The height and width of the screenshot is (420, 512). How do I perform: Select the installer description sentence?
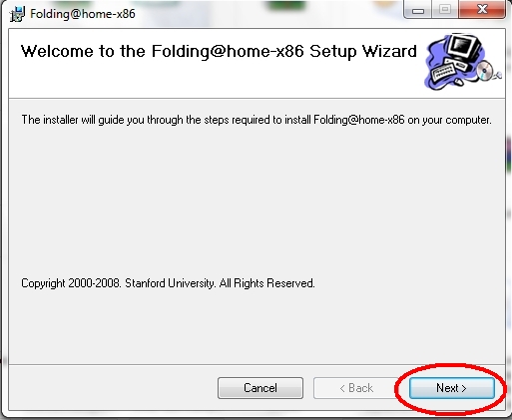click(x=256, y=120)
